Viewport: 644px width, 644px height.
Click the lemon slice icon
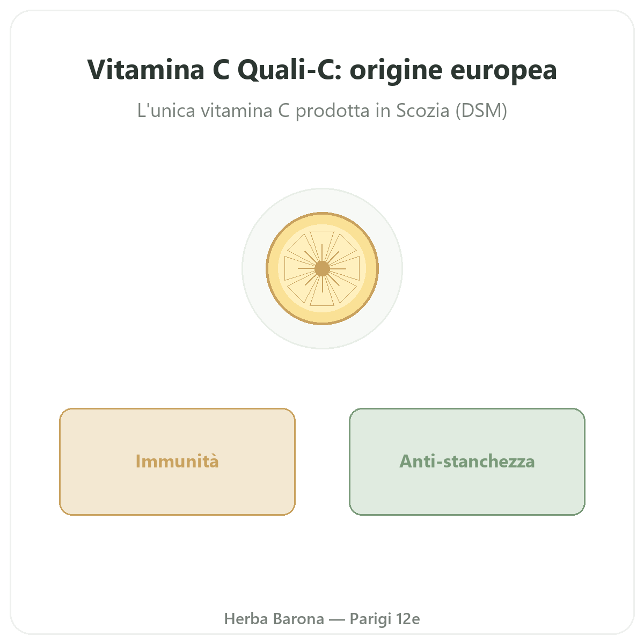click(322, 268)
